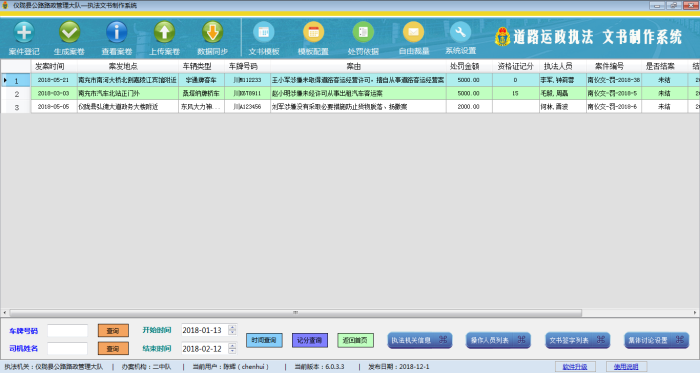Click the 开始时间 date spinner arrows

tap(232, 330)
